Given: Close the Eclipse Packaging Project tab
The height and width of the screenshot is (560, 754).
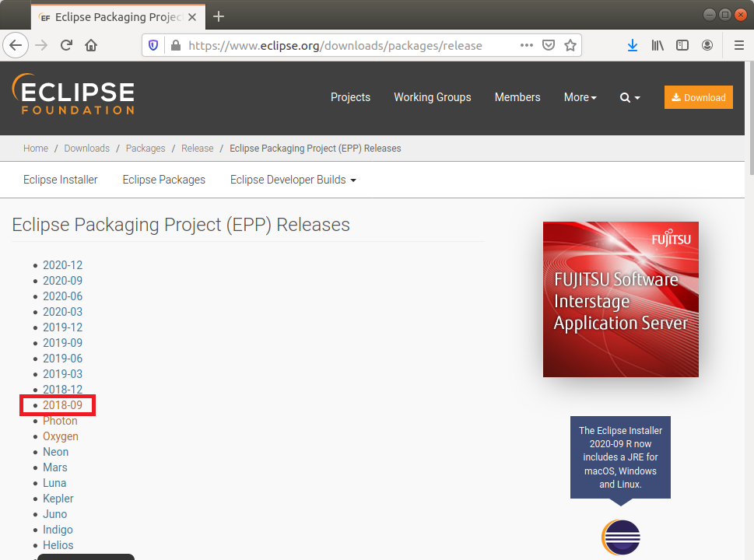Looking at the screenshot, I should click(192, 17).
